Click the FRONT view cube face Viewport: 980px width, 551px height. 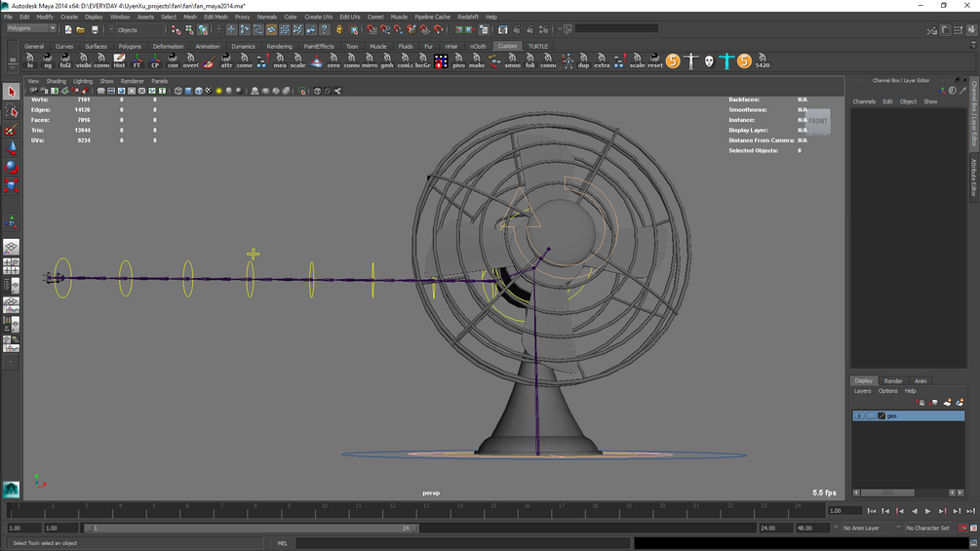pyautogui.click(x=818, y=121)
